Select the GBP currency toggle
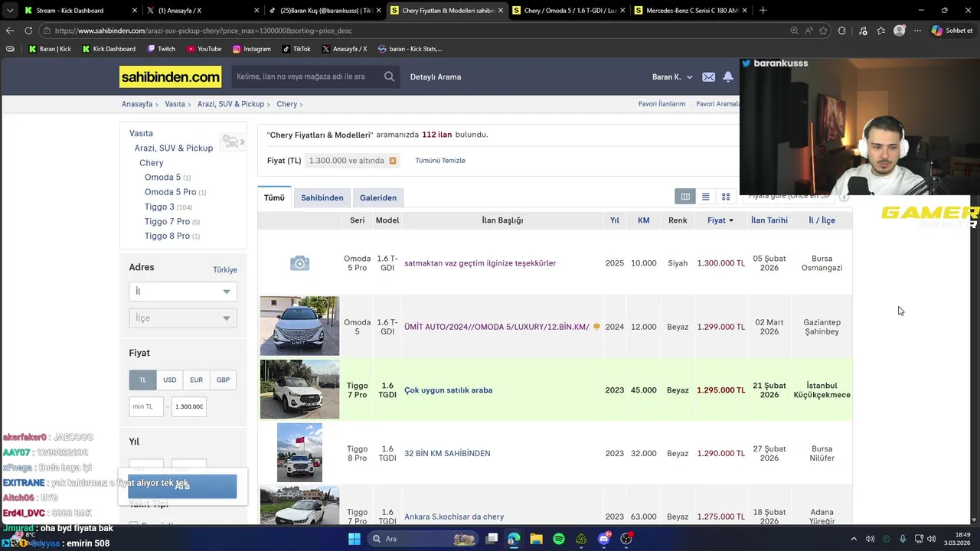This screenshot has width=980, height=551. click(x=223, y=380)
